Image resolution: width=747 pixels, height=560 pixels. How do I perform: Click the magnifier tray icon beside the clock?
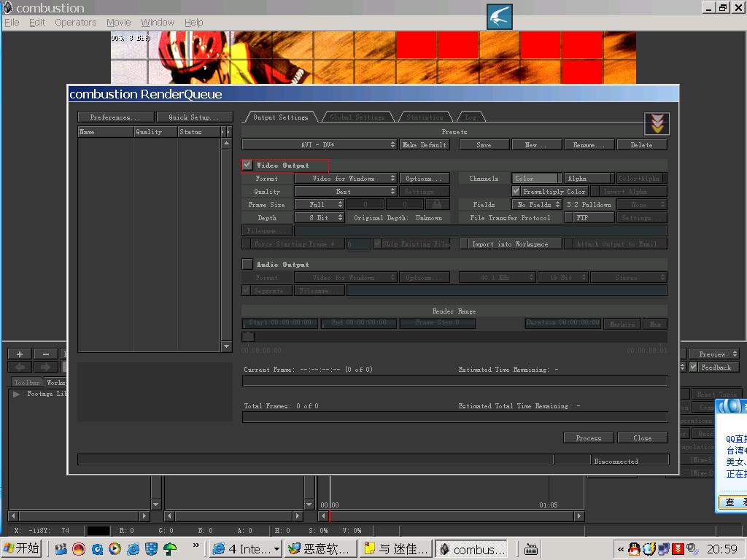692,549
